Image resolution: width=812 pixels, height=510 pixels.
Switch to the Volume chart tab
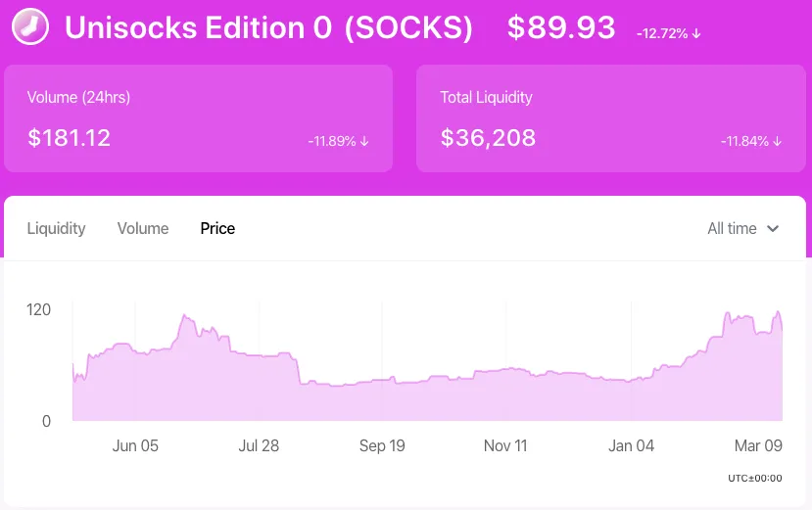[x=143, y=228]
